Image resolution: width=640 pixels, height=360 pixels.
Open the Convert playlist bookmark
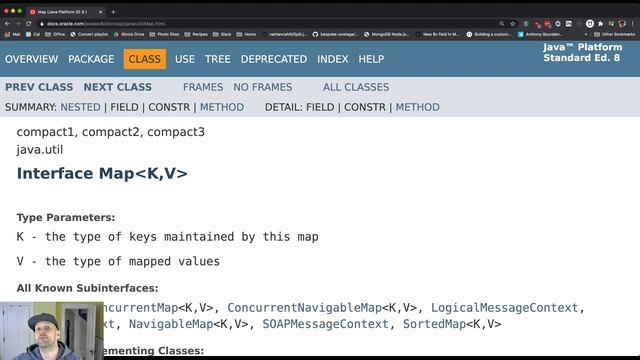pyautogui.click(x=89, y=34)
